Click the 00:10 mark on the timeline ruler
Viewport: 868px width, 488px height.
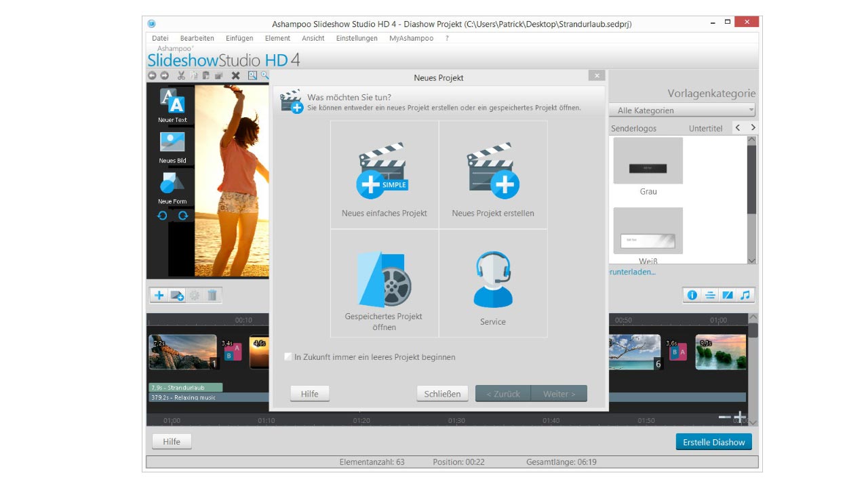tap(243, 320)
